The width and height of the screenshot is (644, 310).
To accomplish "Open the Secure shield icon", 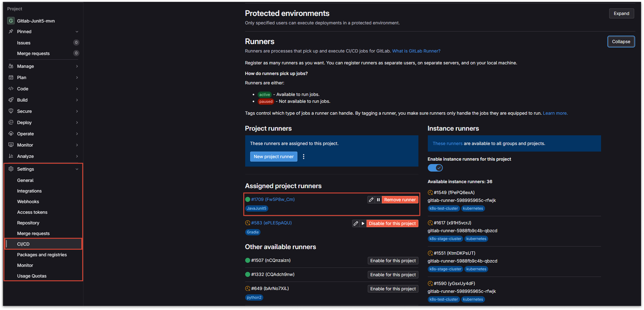I will click(x=11, y=111).
